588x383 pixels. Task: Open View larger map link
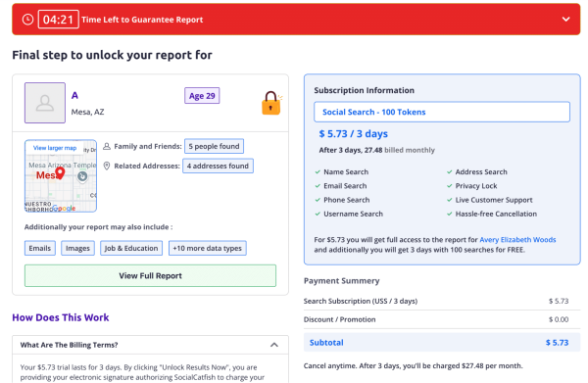click(55, 148)
